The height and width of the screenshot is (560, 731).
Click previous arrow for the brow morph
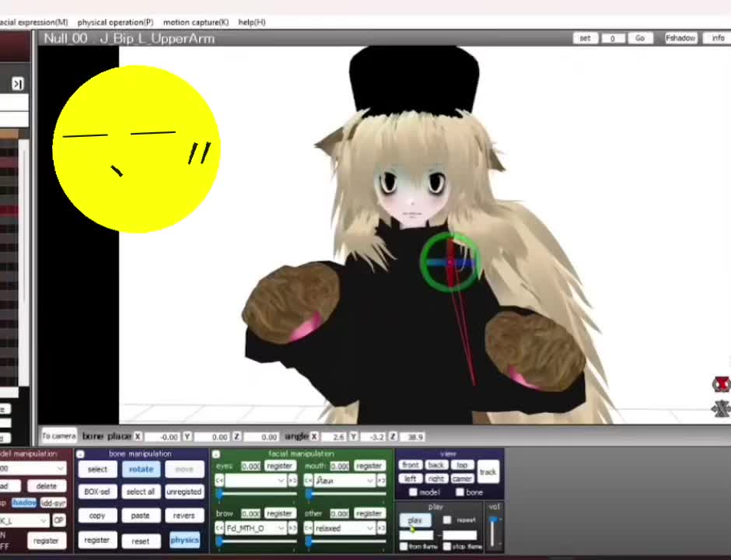[219, 528]
